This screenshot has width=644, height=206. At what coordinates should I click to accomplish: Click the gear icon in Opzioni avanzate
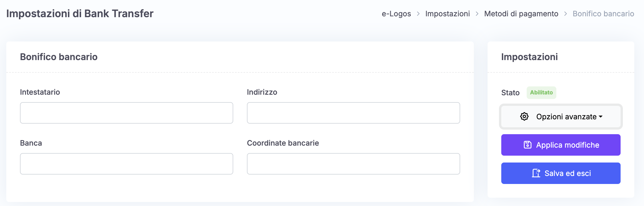[524, 116]
